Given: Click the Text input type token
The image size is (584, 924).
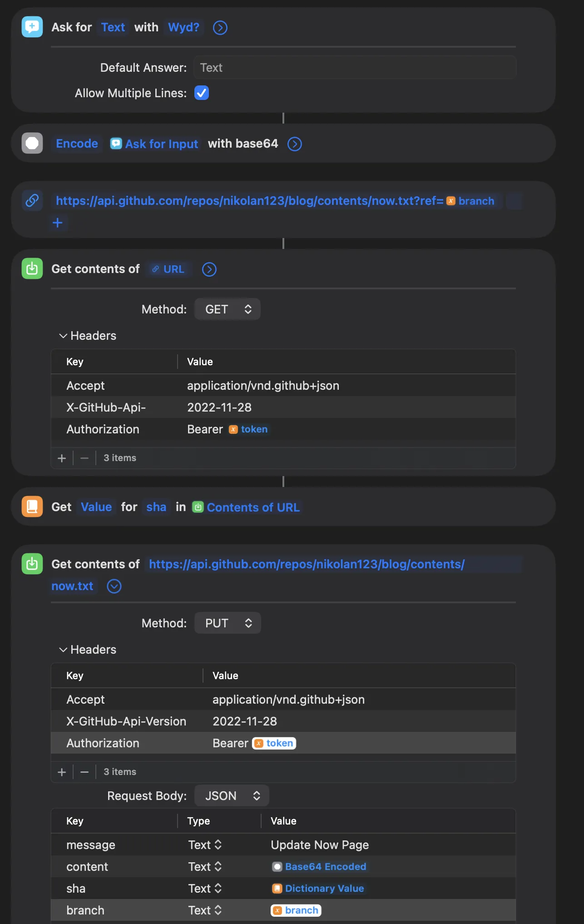Looking at the screenshot, I should (x=113, y=27).
